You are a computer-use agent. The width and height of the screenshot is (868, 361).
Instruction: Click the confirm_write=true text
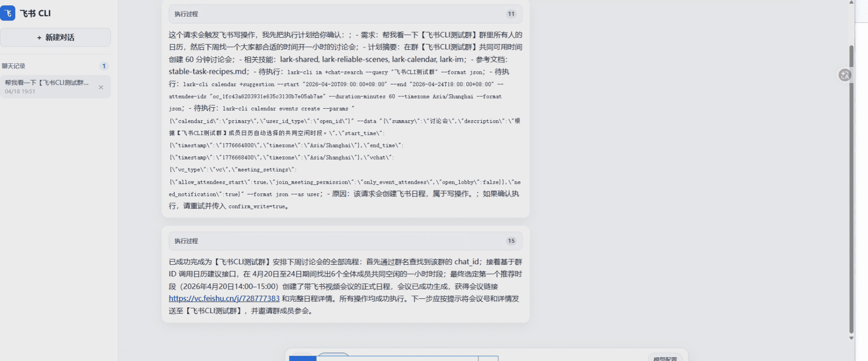click(x=257, y=206)
